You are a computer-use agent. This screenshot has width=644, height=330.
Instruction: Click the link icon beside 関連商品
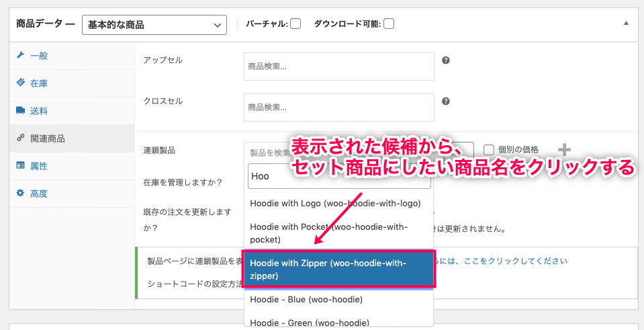click(x=20, y=138)
